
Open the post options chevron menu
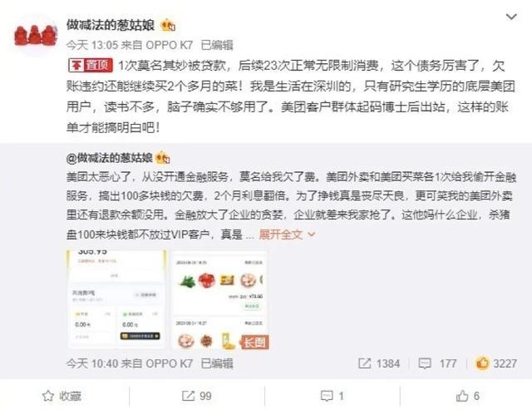511,17
